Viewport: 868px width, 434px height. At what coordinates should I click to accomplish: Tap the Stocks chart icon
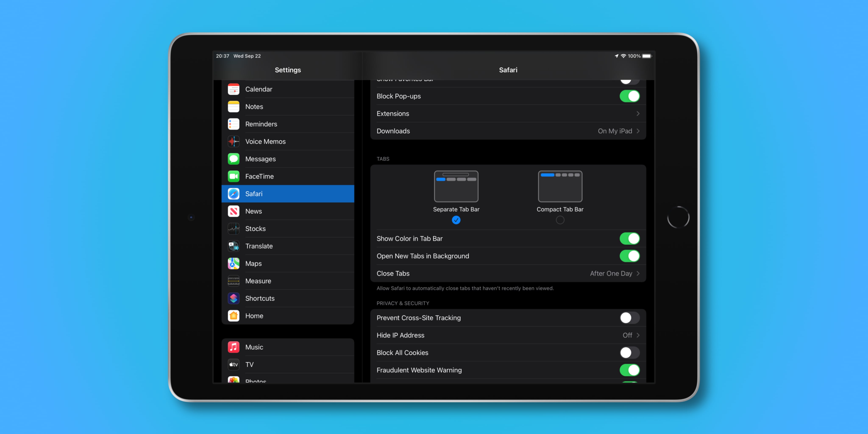(x=234, y=229)
